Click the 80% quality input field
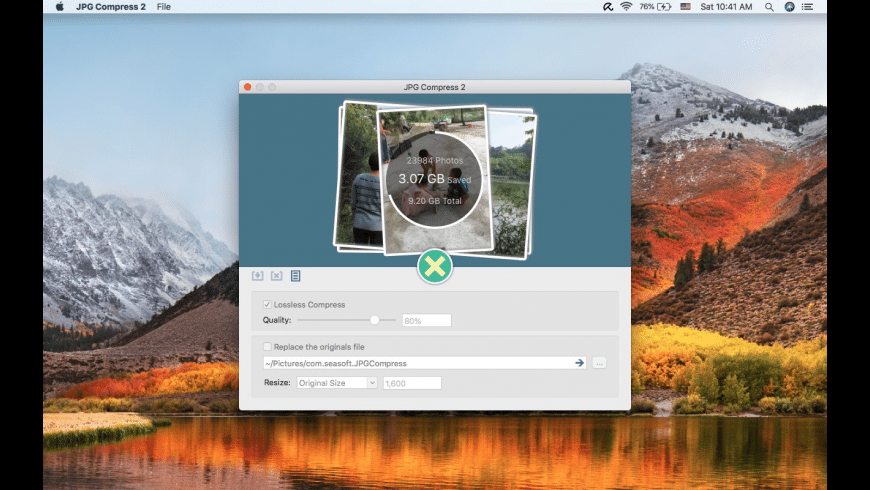 (427, 321)
